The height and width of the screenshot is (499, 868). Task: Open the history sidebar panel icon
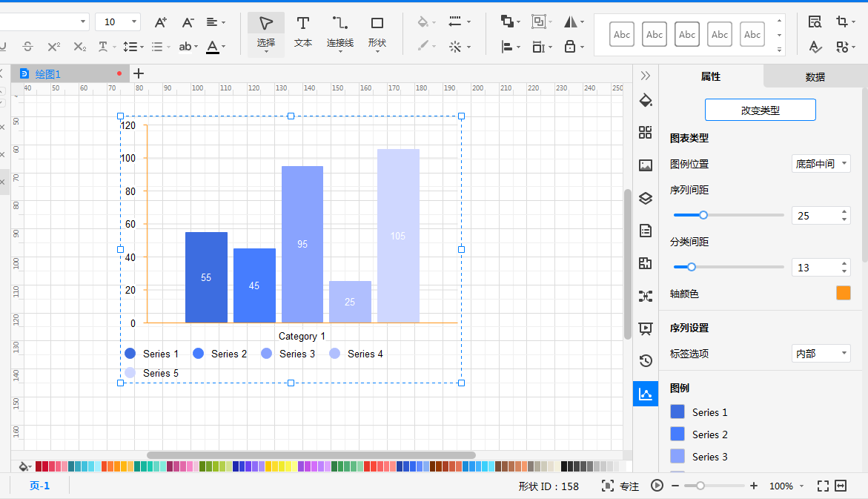tap(646, 360)
